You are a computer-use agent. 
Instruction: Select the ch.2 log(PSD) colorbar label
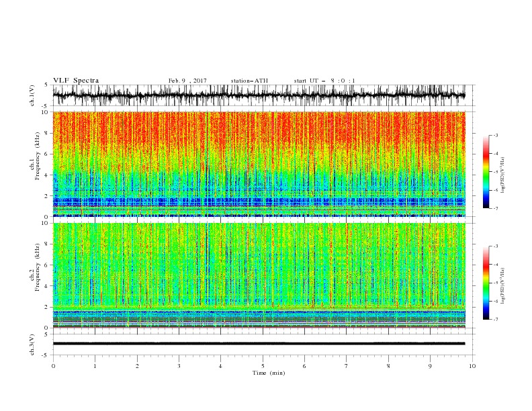coord(502,285)
